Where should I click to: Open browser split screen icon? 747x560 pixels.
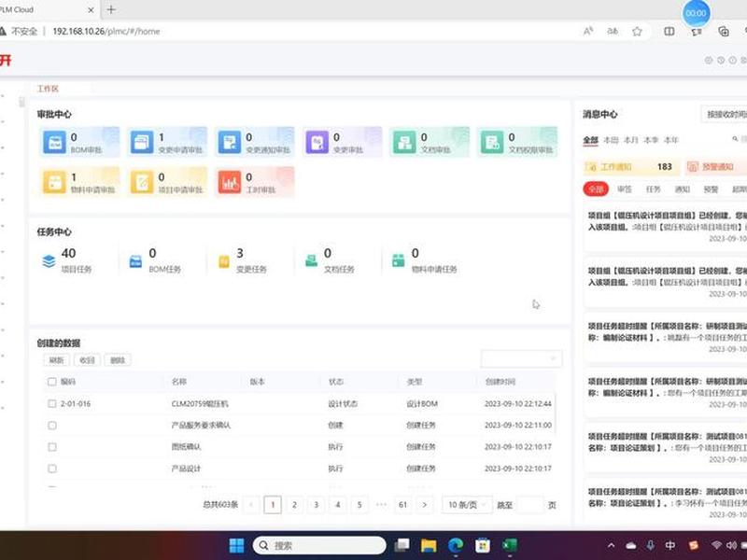tap(669, 32)
